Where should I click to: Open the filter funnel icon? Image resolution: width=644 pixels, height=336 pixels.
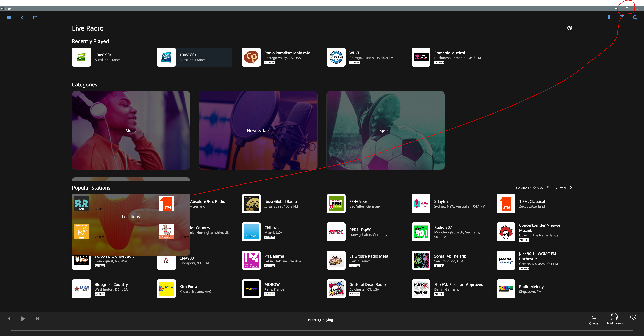coord(622,17)
